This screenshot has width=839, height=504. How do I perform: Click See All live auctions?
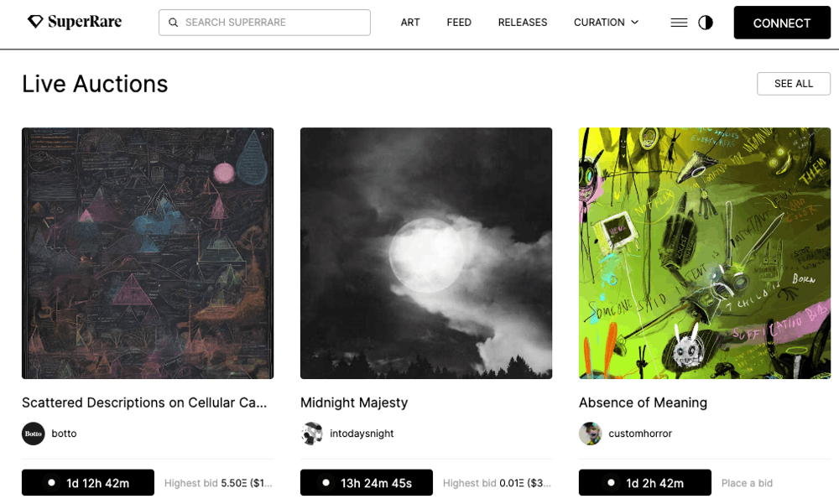point(794,84)
